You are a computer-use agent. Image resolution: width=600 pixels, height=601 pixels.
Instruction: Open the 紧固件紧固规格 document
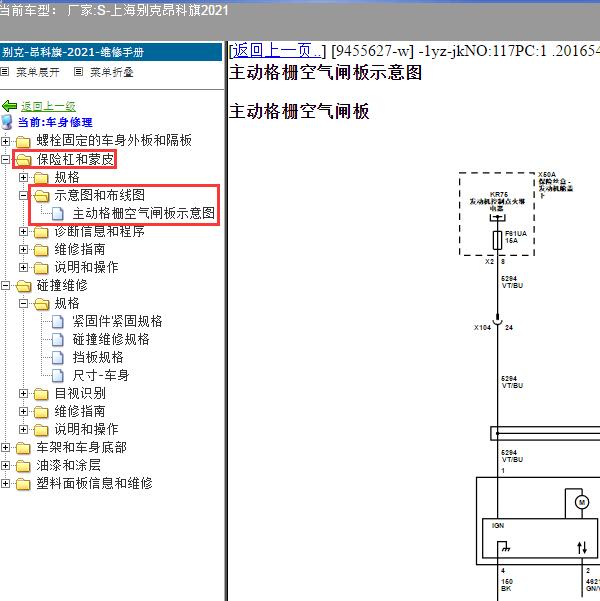click(x=117, y=321)
